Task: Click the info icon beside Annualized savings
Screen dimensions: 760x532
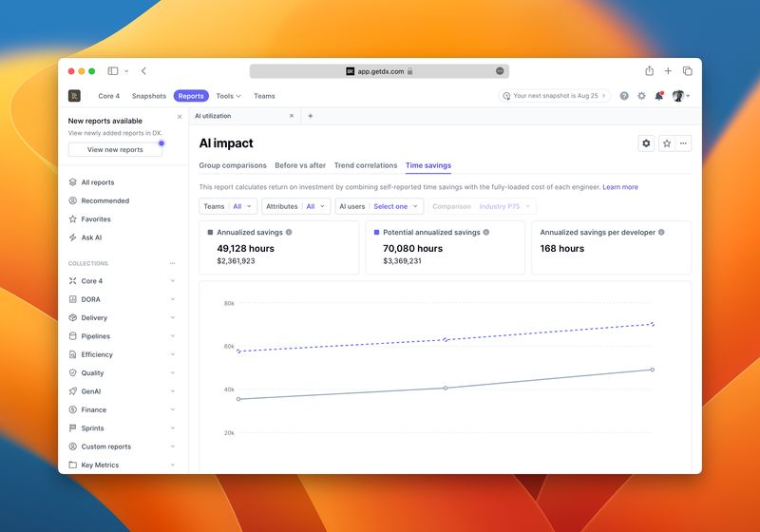Action: tap(289, 232)
